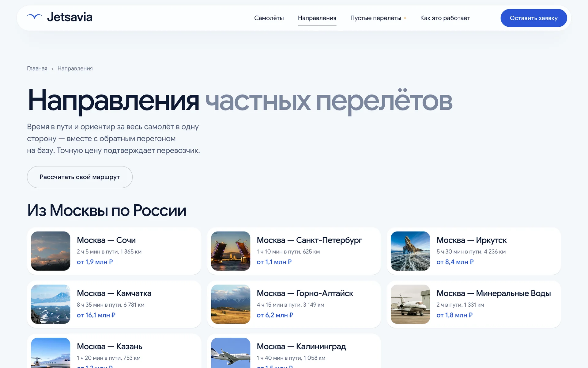Viewport: 588px width, 368px height.
Task: Click the Направления breadcrumb text
Action: click(x=75, y=68)
